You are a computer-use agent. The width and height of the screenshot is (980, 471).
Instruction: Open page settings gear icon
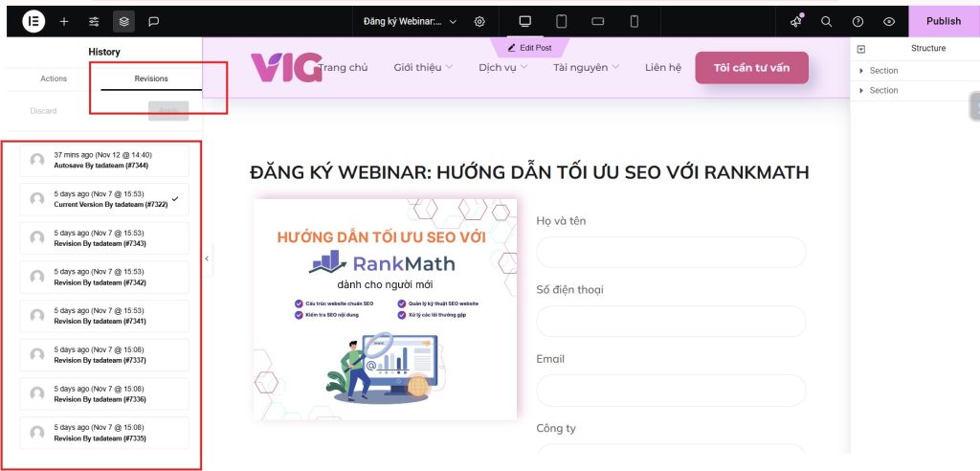[x=479, y=21]
